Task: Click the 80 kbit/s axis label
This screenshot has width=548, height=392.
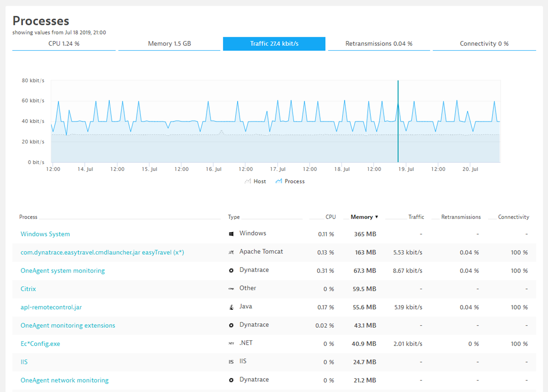Action: [x=33, y=81]
